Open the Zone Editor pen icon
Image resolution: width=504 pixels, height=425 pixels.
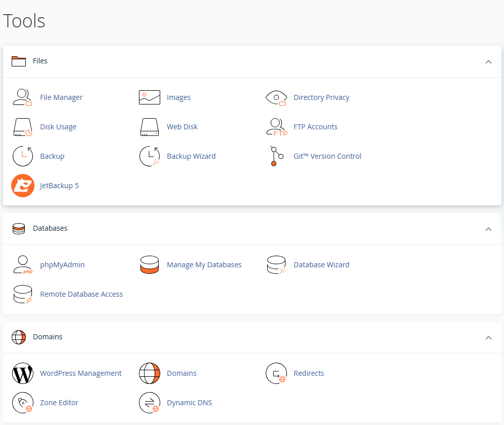pyautogui.click(x=22, y=403)
